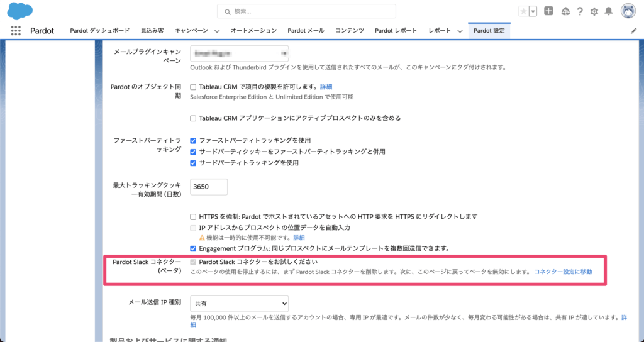Open the notifications bell icon
Image resolution: width=644 pixels, height=342 pixels.
click(x=609, y=11)
